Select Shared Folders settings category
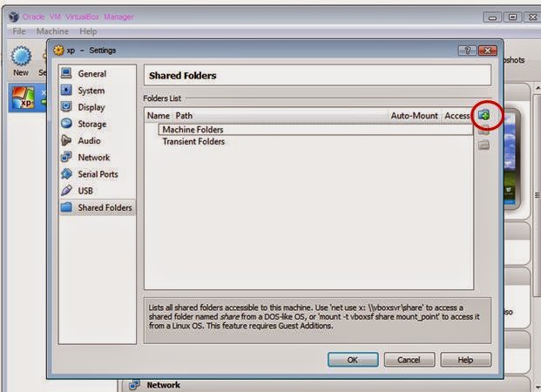 click(98, 207)
